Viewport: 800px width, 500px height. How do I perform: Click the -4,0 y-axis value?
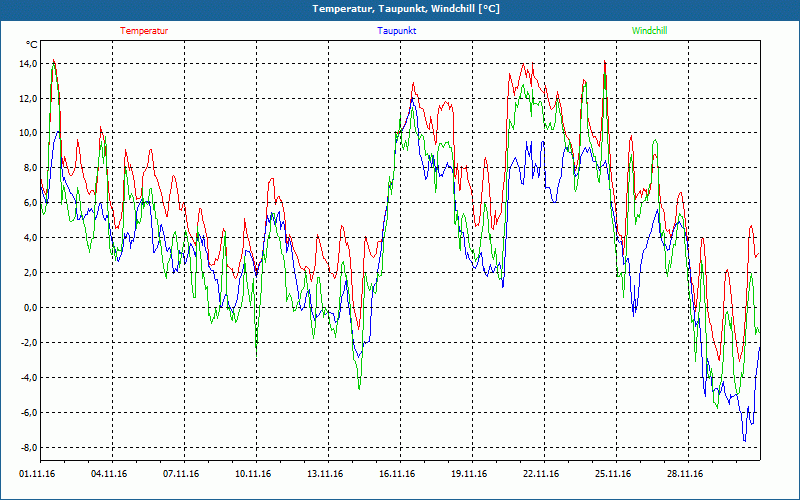29,378
